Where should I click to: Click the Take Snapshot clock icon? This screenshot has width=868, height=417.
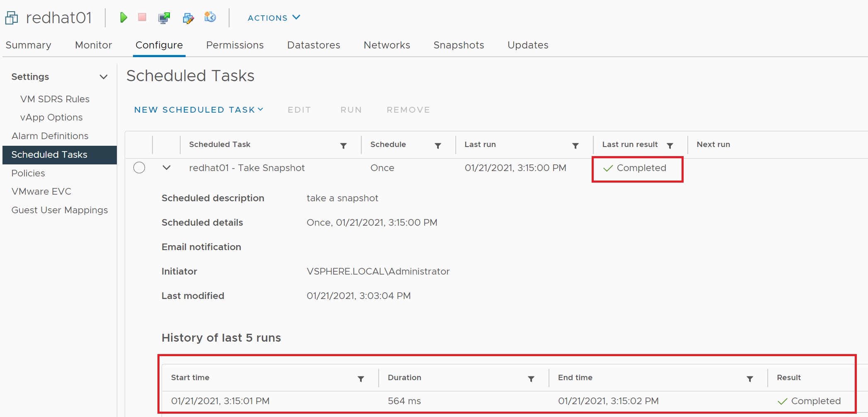[210, 17]
